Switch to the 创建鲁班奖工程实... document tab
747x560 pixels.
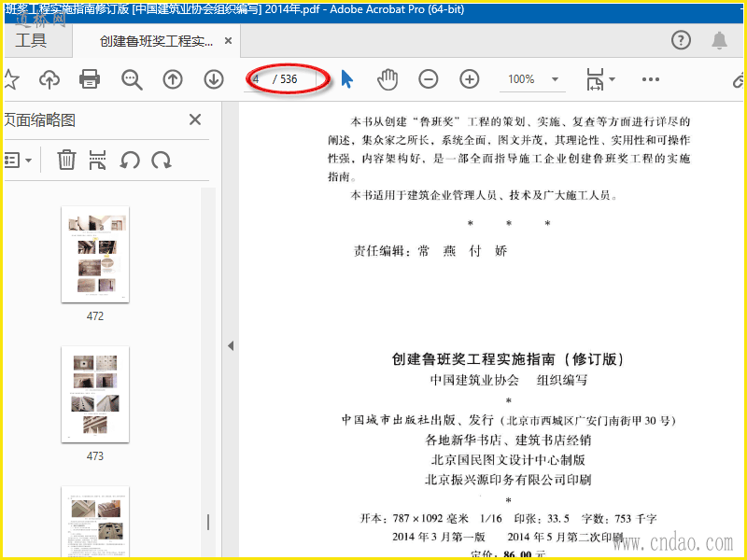(x=156, y=41)
